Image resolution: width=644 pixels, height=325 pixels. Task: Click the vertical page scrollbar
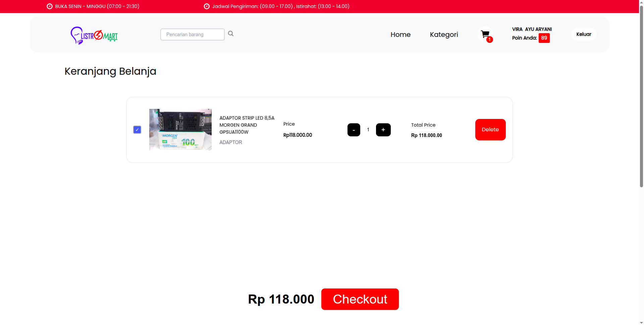point(641,101)
